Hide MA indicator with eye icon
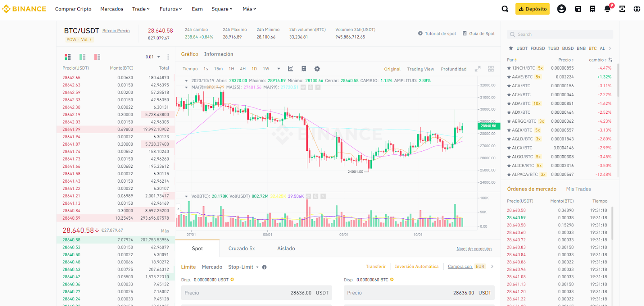Viewport: 644px width, 306px height. tap(303, 87)
